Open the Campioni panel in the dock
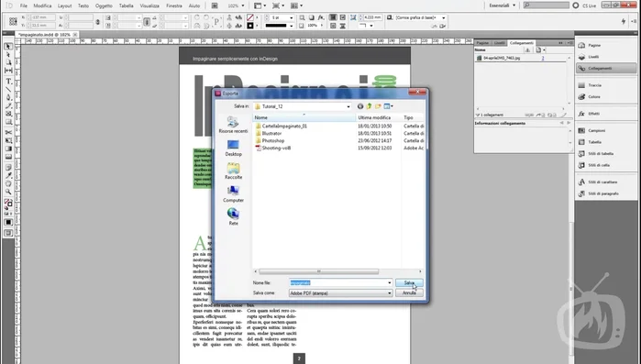Screen dimensions: 641x364 [x=606, y=131]
